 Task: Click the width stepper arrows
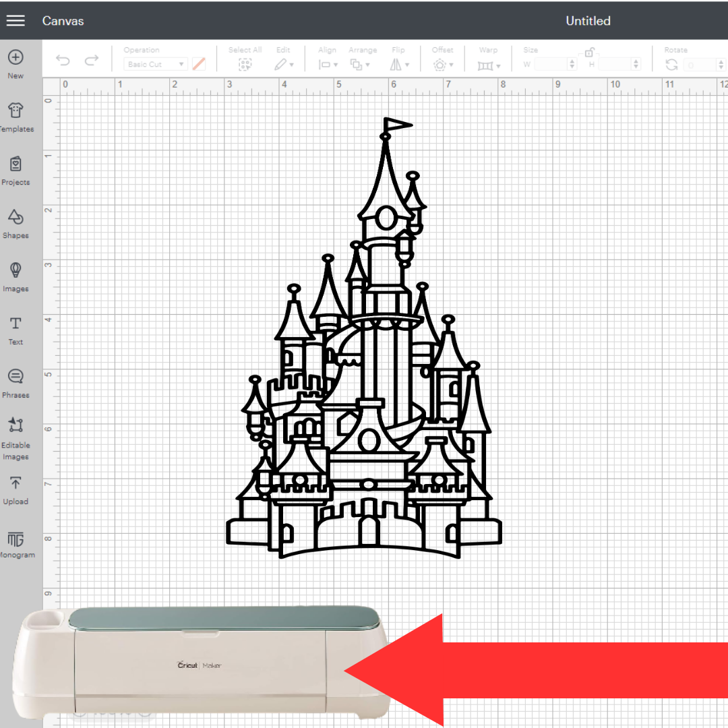tap(572, 64)
